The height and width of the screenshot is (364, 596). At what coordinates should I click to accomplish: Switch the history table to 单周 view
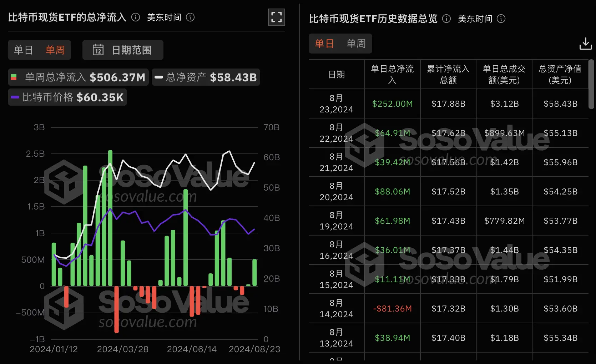(355, 44)
